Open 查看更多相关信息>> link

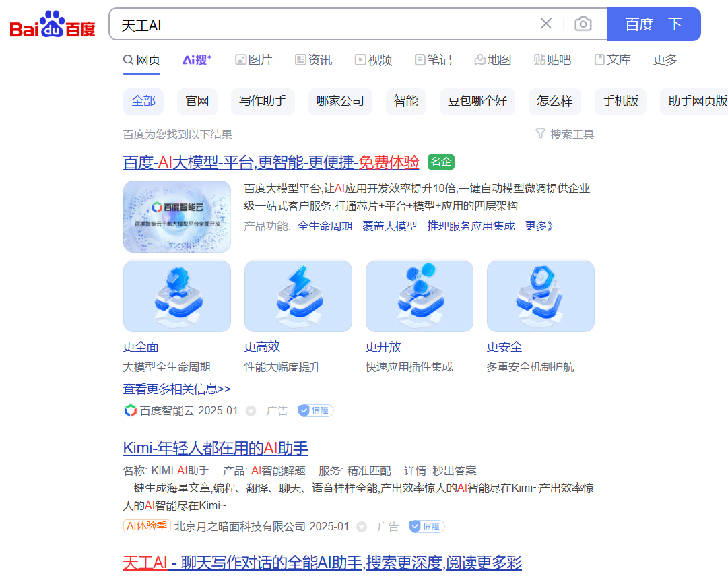click(x=177, y=389)
